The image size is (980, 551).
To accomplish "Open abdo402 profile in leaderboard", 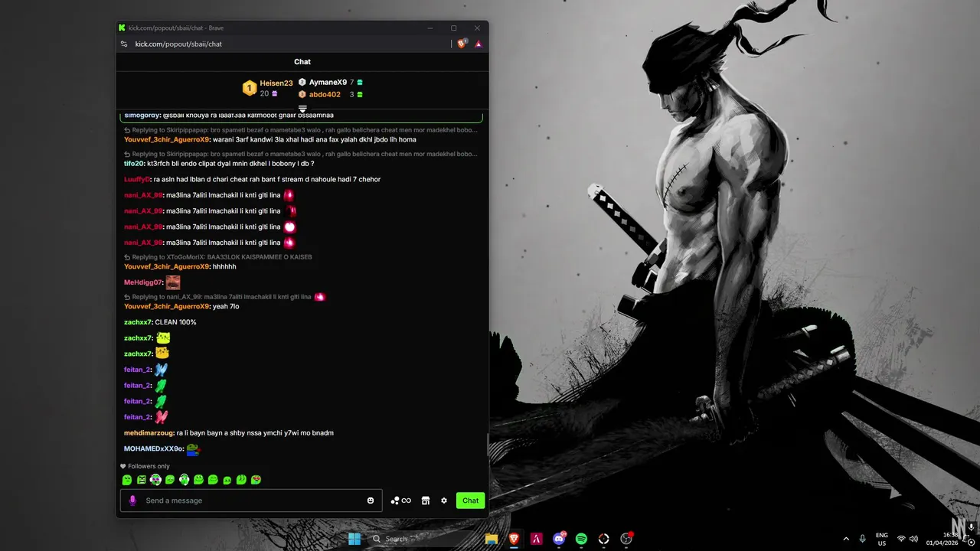I will 325,94.
